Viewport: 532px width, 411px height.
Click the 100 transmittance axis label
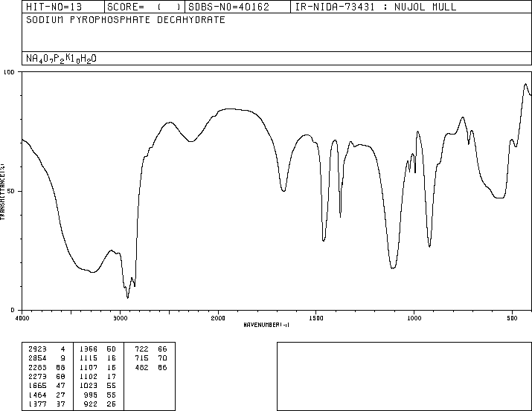(x=9, y=72)
